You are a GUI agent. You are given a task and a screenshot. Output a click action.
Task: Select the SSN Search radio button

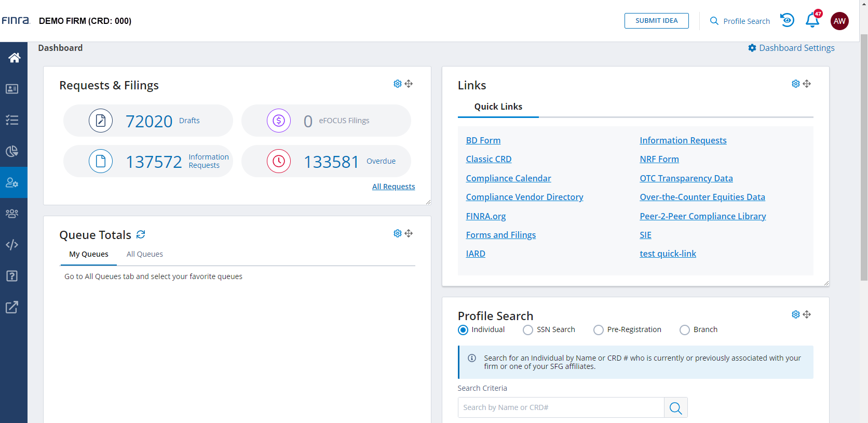[x=528, y=330]
